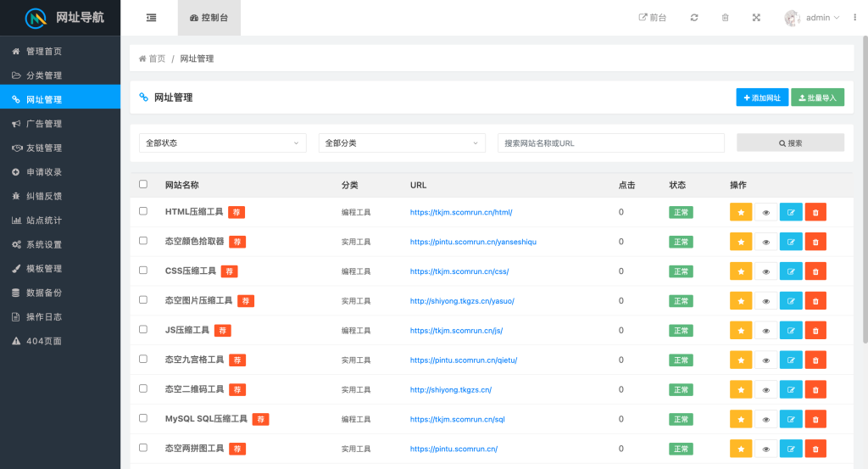The image size is (868, 469).
Task: Focus the 搜索网站名称或URL input field
Action: pos(611,142)
